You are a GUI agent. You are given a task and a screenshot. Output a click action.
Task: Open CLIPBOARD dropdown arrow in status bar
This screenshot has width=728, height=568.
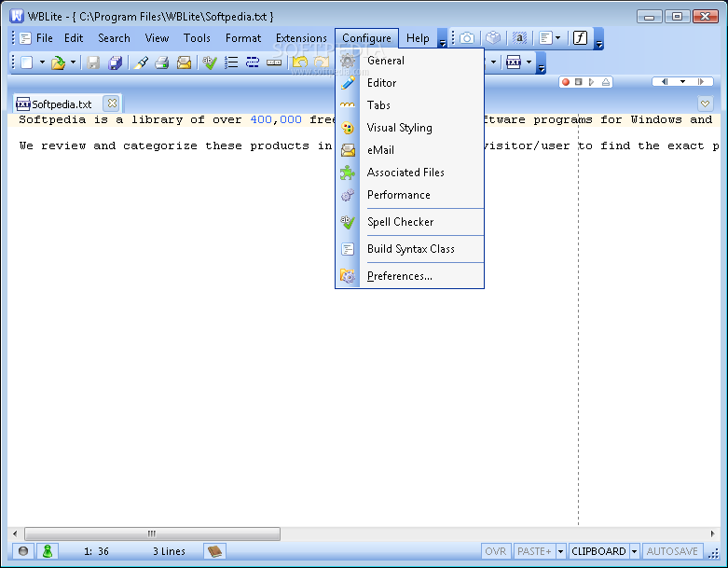[634, 551]
